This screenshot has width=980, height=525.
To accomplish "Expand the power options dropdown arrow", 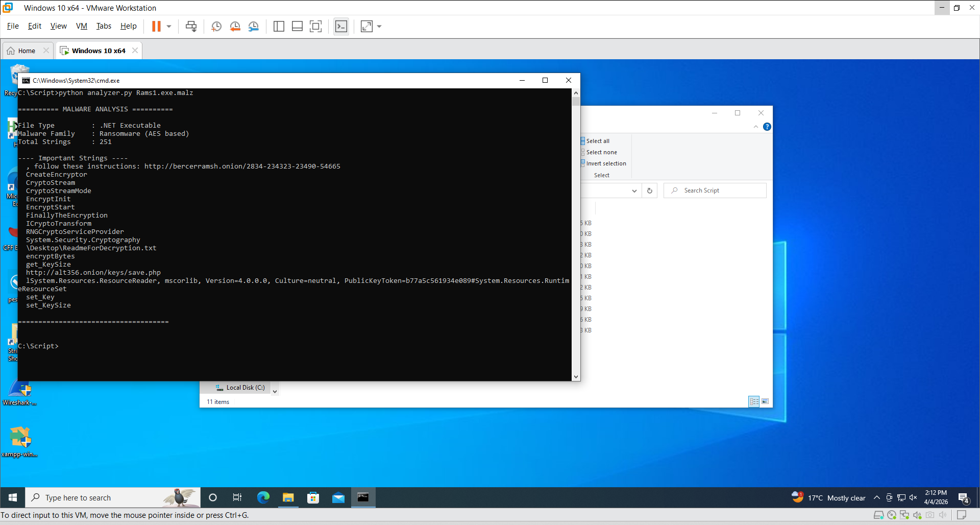I will click(x=169, y=27).
